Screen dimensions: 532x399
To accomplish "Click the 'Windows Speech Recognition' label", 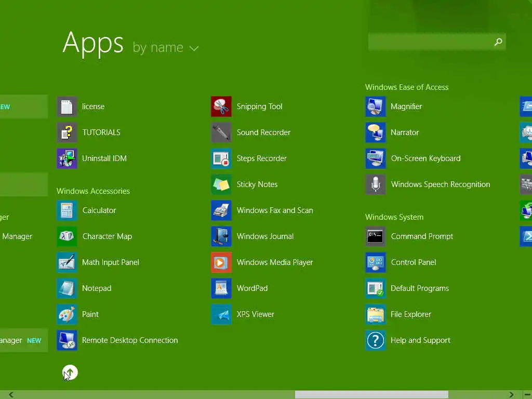I will click(441, 184).
